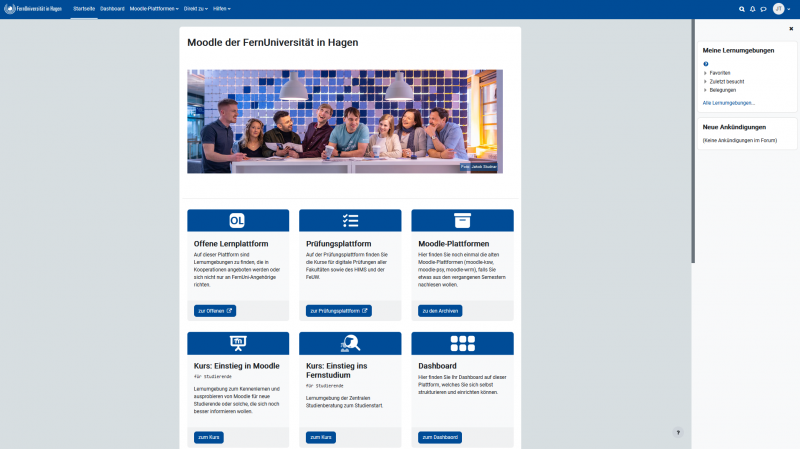Screen dimensions: 800x449
Task: Click the Offene Lernplattform heading
Action: click(231, 244)
